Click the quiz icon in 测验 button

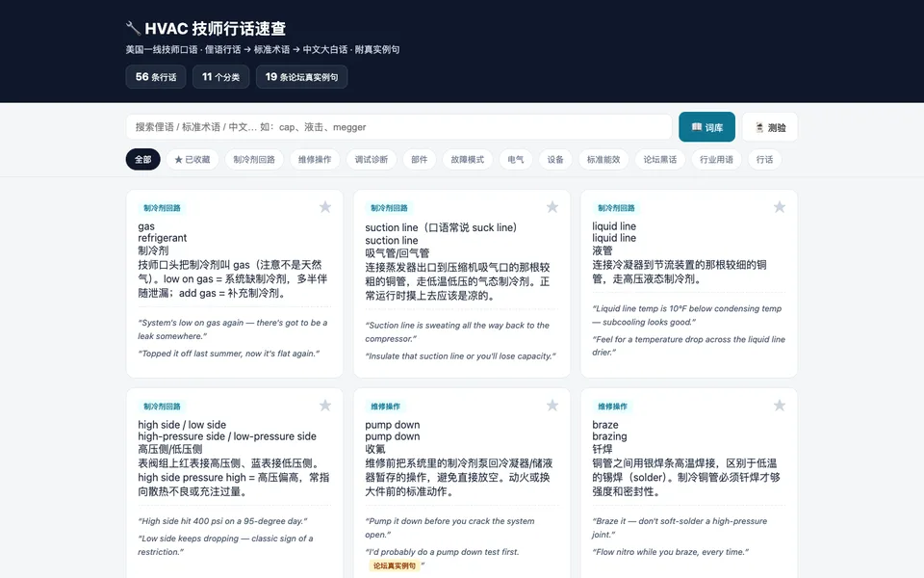point(759,127)
